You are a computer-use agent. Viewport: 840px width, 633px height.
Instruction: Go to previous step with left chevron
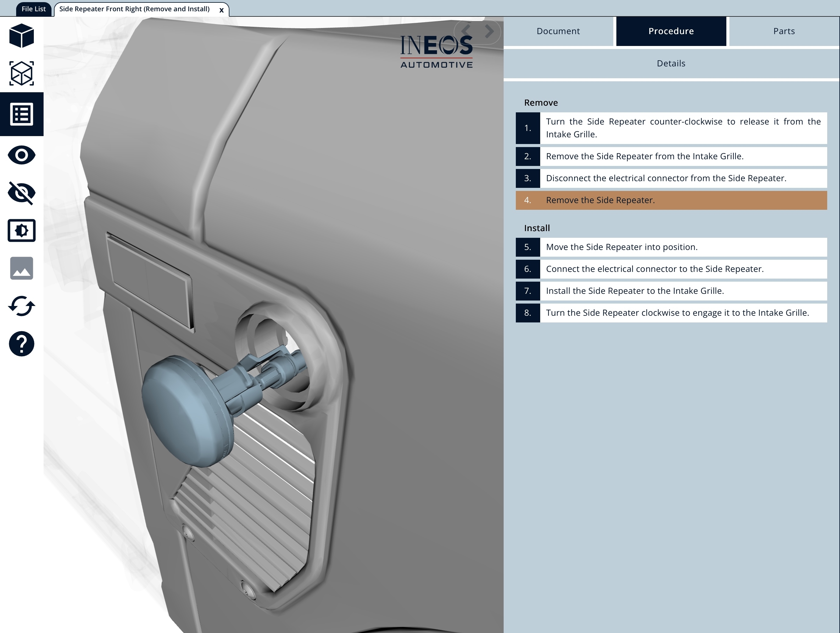466,31
